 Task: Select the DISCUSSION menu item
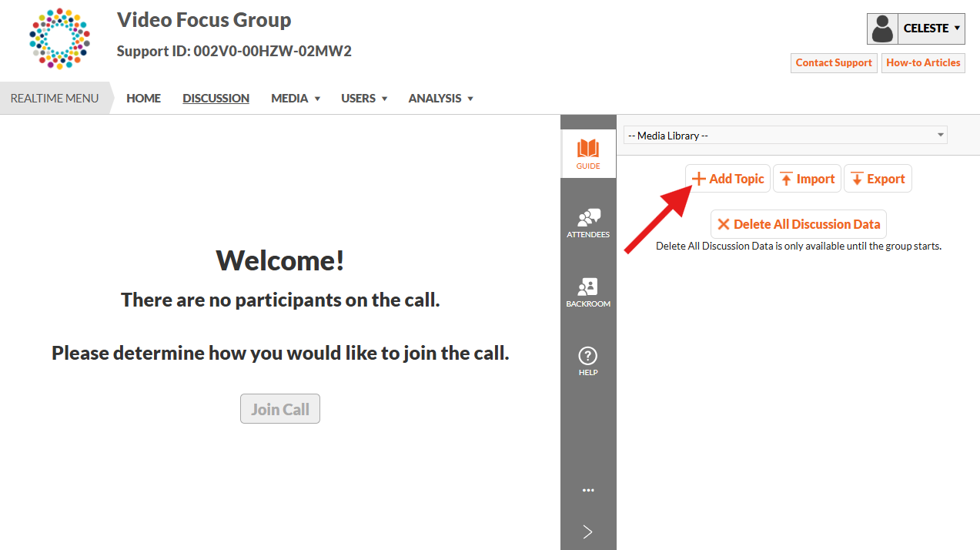[216, 99]
